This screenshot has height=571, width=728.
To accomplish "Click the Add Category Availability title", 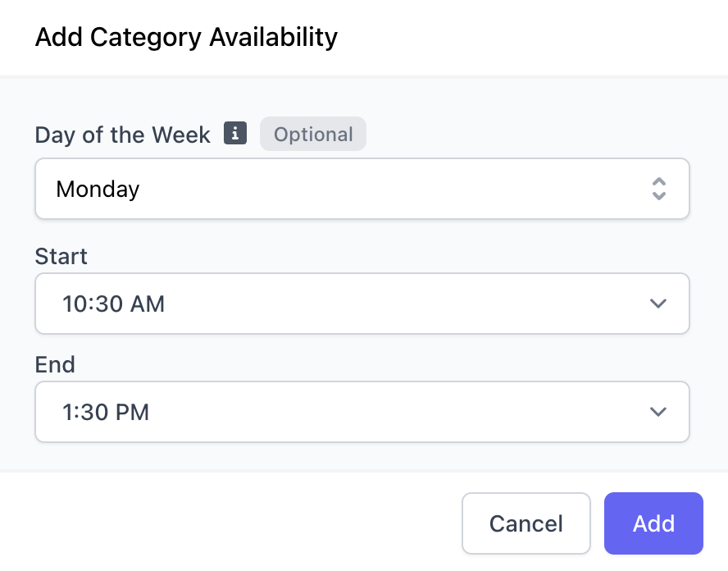I will (x=186, y=37).
